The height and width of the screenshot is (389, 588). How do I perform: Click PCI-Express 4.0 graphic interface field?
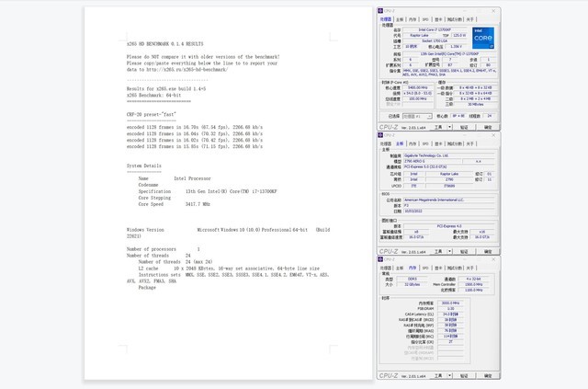(x=449, y=226)
